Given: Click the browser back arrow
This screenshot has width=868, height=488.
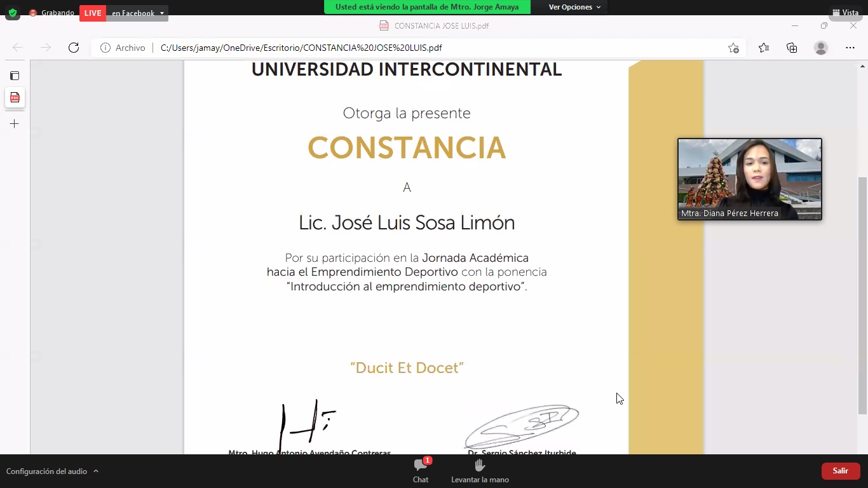Looking at the screenshot, I should point(18,48).
